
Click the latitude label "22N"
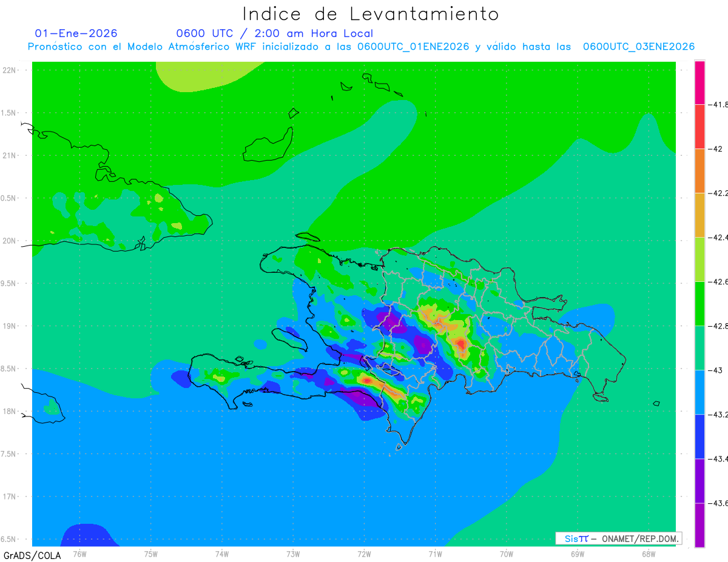tap(10, 70)
